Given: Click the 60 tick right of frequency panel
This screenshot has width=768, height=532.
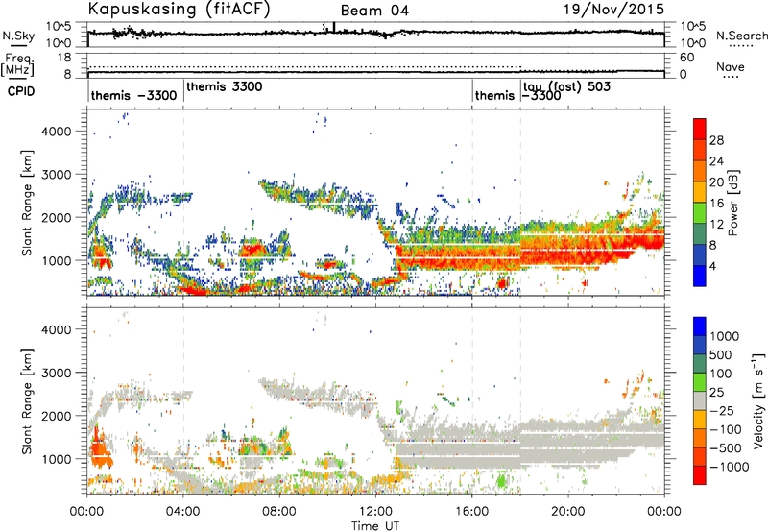Looking at the screenshot, I should (687, 58).
